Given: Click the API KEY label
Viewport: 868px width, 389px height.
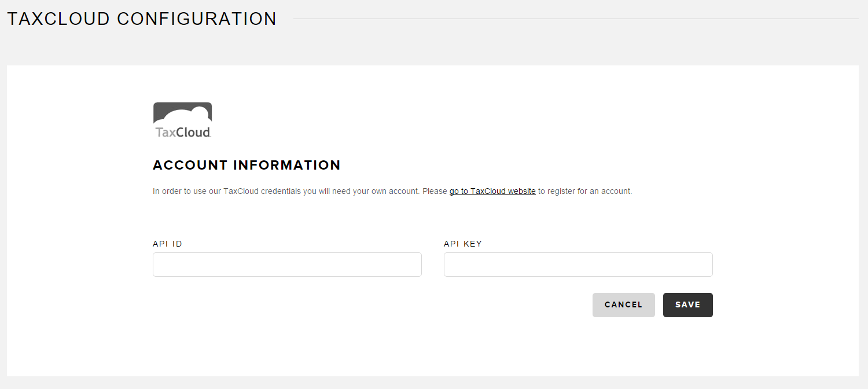Looking at the screenshot, I should click(x=463, y=244).
